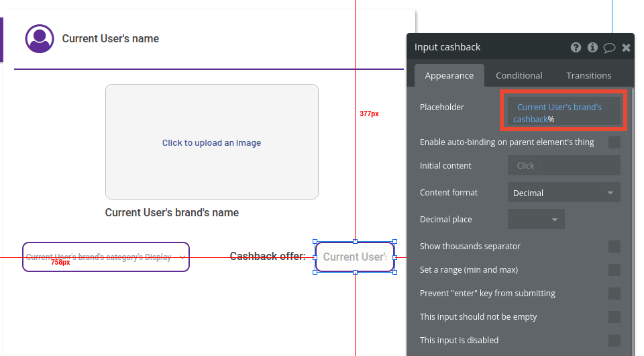Check This input is disabled

pyautogui.click(x=614, y=341)
